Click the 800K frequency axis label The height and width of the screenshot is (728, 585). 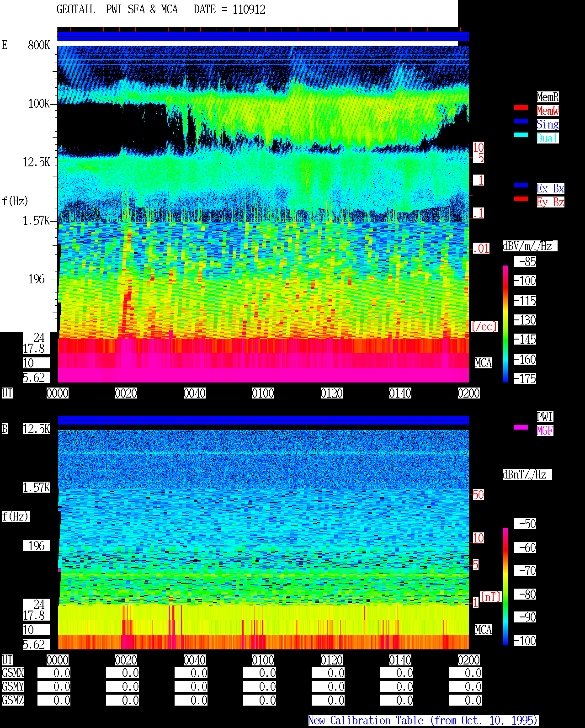point(39,45)
